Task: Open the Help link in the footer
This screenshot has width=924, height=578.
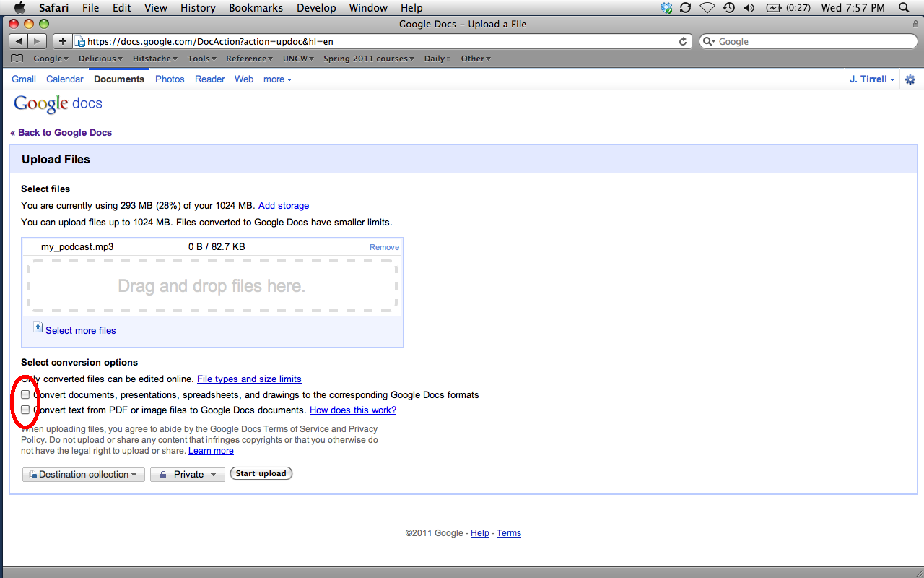Action: pos(480,533)
